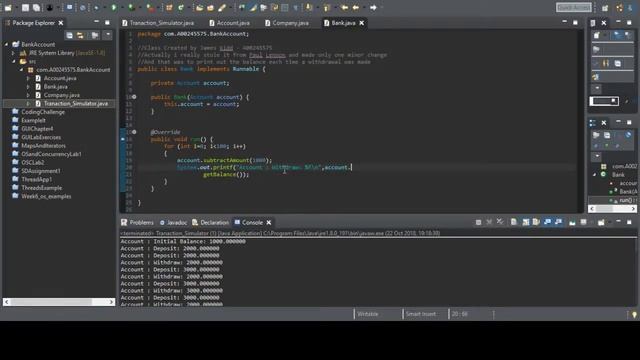Expand Account.java tree node arrow
This screenshot has height=360, width=640.
coord(28,78)
